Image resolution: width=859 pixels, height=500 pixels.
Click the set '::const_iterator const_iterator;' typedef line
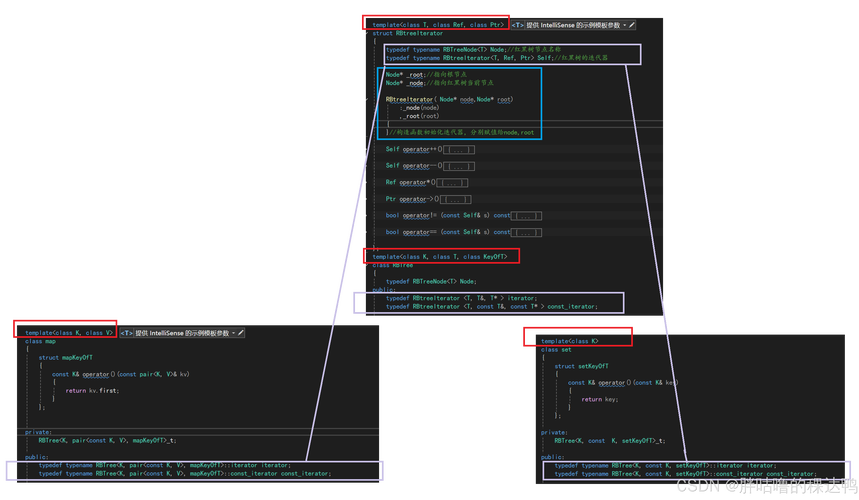(685, 474)
